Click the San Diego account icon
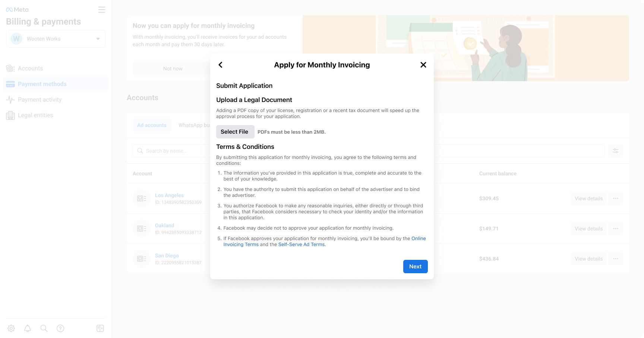Image resolution: width=644 pixels, height=338 pixels. [142, 259]
